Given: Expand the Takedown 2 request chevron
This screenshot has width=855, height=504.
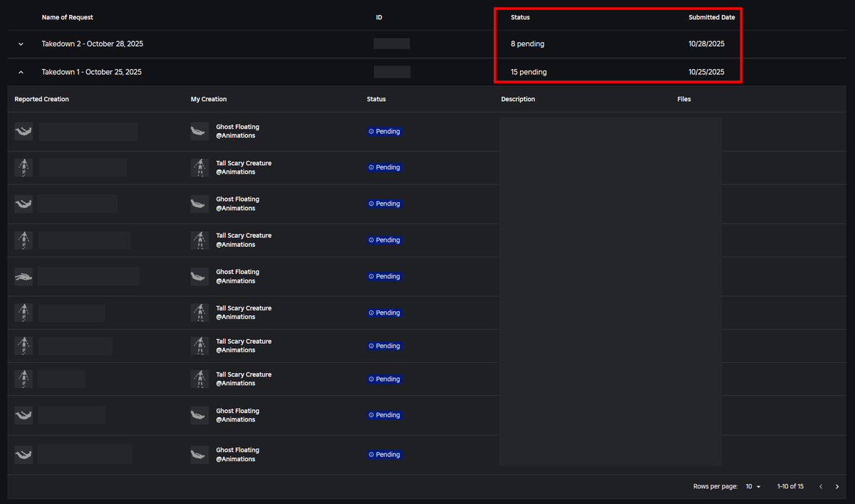Looking at the screenshot, I should pos(21,44).
